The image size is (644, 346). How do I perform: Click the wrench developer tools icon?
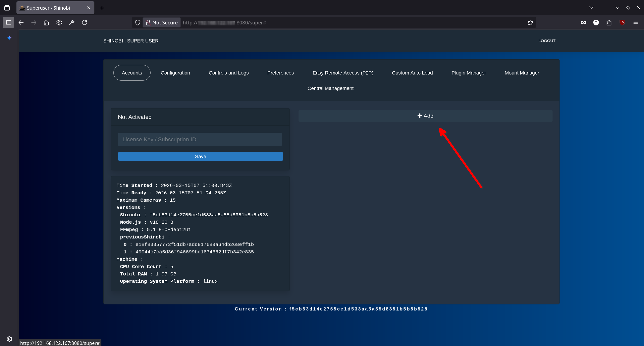72,22
